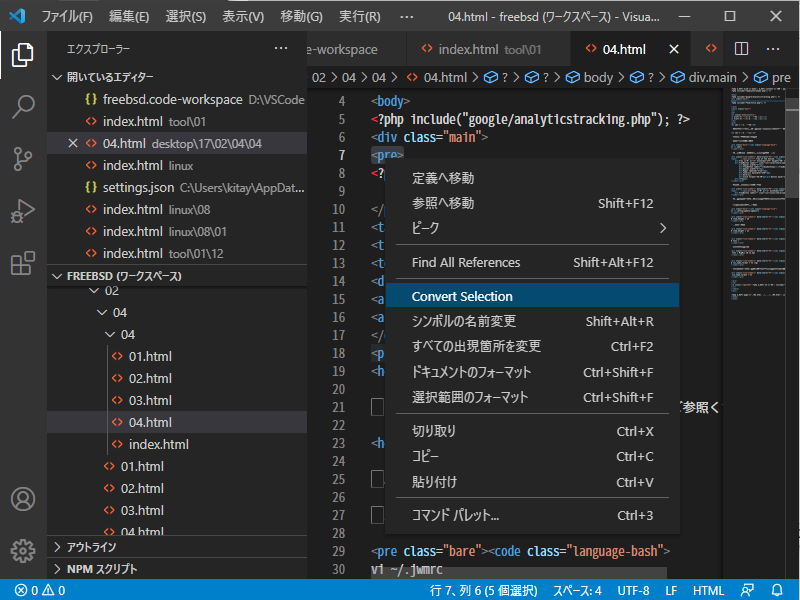Image resolution: width=800 pixels, height=600 pixels.
Task: Choose Find All References in the context menu
Action: tap(532, 262)
